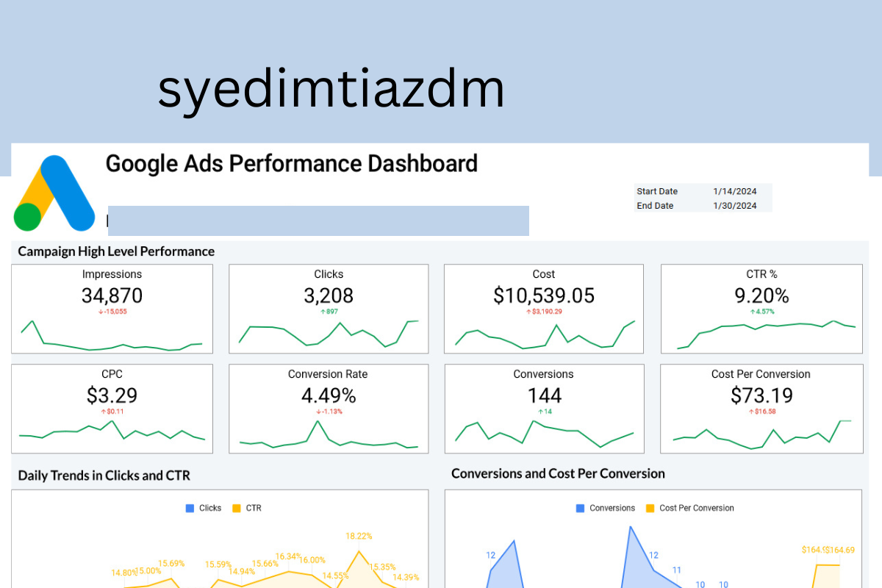Click the Conversions change indicator 14
This screenshot has width=882, height=588.
coord(544,412)
